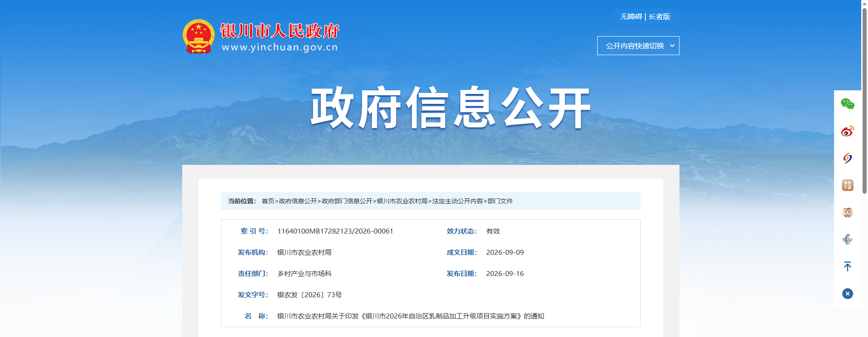
Task: Close the floating sidebar panel
Action: tap(847, 294)
